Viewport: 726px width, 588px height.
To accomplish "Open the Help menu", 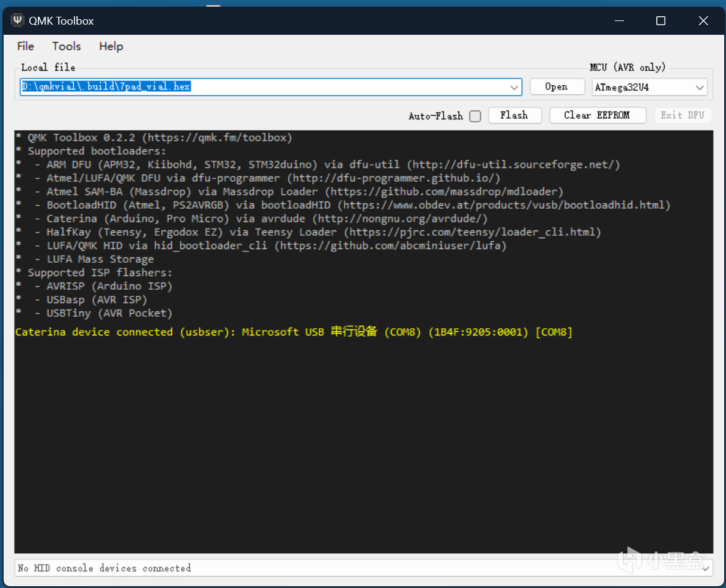I will pos(111,46).
